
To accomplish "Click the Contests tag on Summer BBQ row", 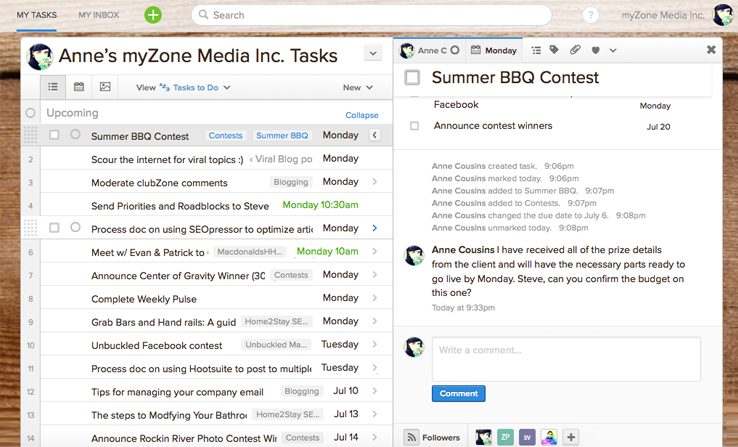I will pyautogui.click(x=225, y=136).
